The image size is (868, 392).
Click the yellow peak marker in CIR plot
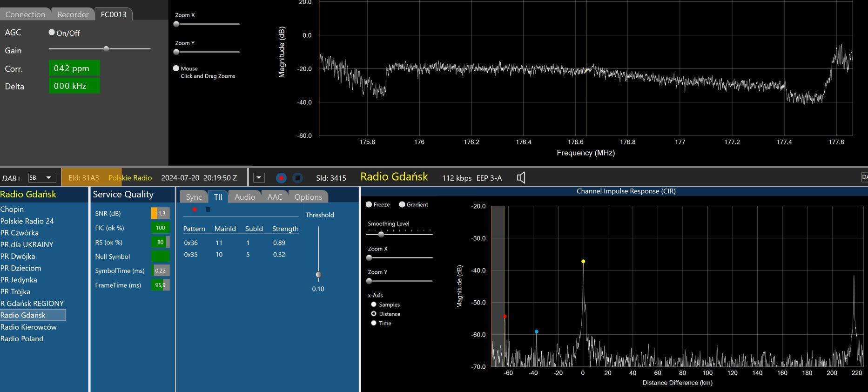583,261
